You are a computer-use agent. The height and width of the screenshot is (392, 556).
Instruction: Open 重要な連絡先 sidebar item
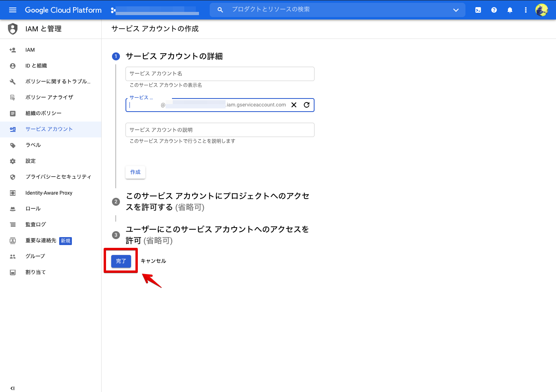click(x=50, y=241)
